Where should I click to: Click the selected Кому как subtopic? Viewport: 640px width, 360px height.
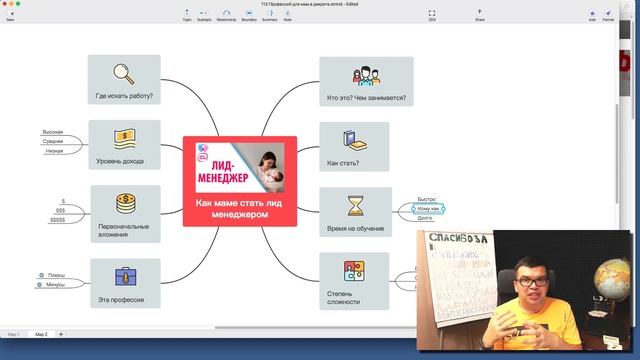tap(428, 209)
